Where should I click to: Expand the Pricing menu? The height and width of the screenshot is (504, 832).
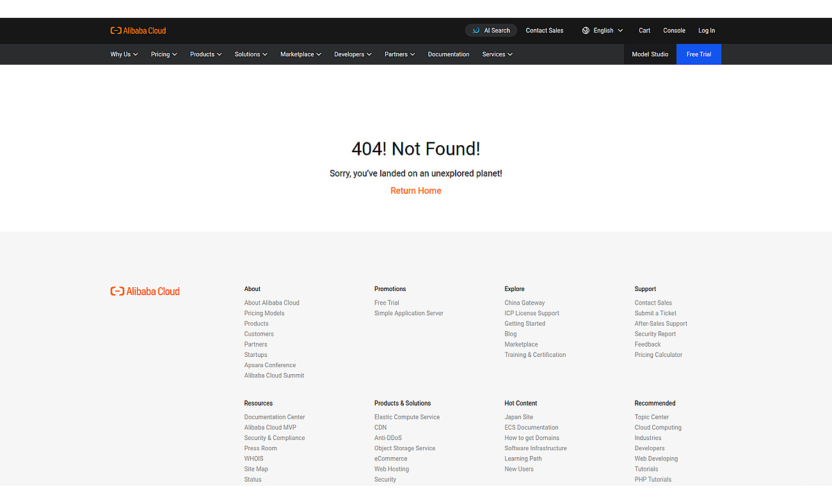(164, 54)
